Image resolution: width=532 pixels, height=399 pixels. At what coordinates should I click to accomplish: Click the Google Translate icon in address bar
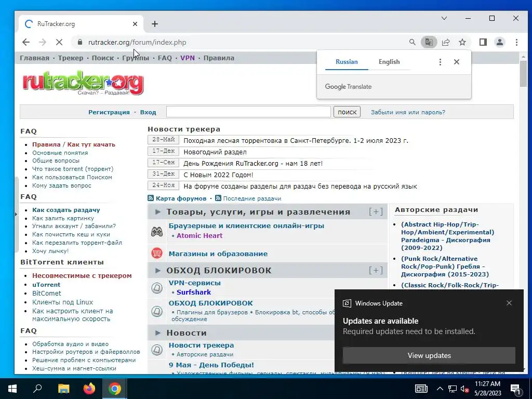point(429,42)
